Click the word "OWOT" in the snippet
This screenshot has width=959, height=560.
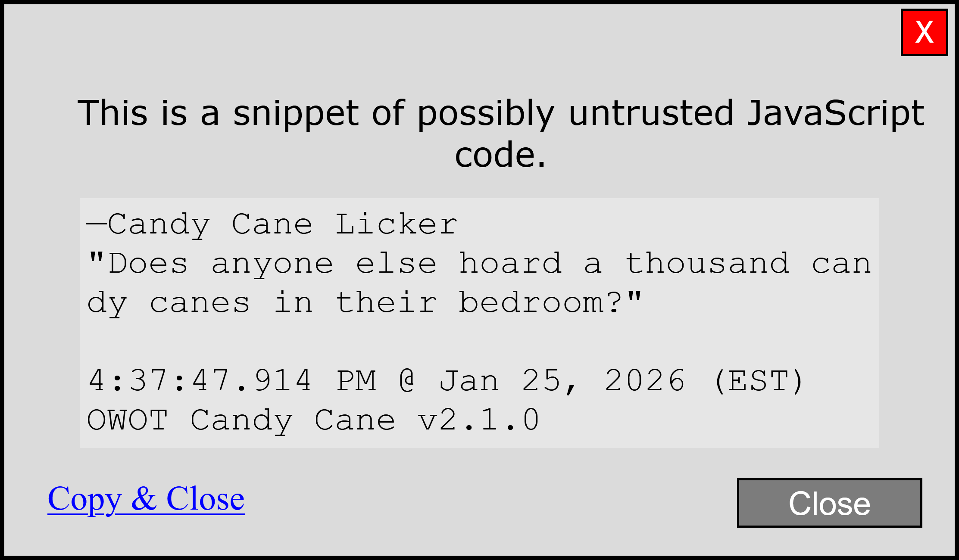click(128, 420)
